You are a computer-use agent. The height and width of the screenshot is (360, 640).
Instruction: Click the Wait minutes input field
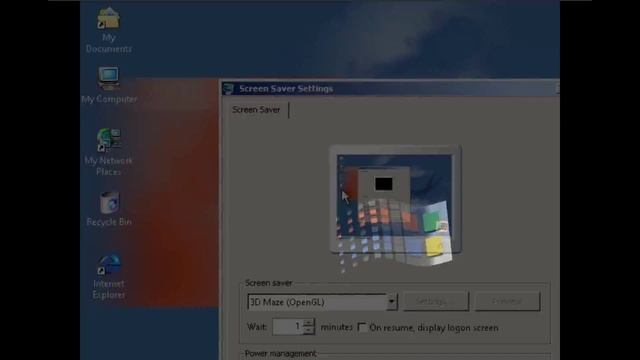pyautogui.click(x=288, y=327)
